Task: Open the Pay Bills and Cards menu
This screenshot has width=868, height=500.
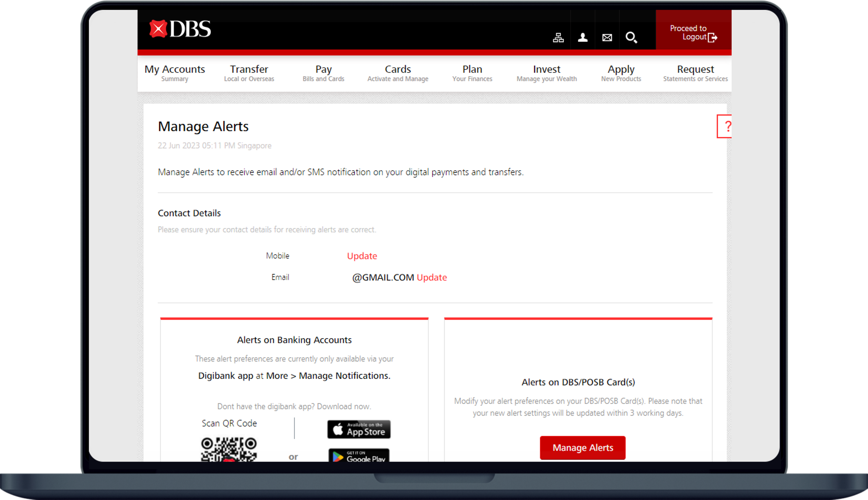Action: pos(323,73)
